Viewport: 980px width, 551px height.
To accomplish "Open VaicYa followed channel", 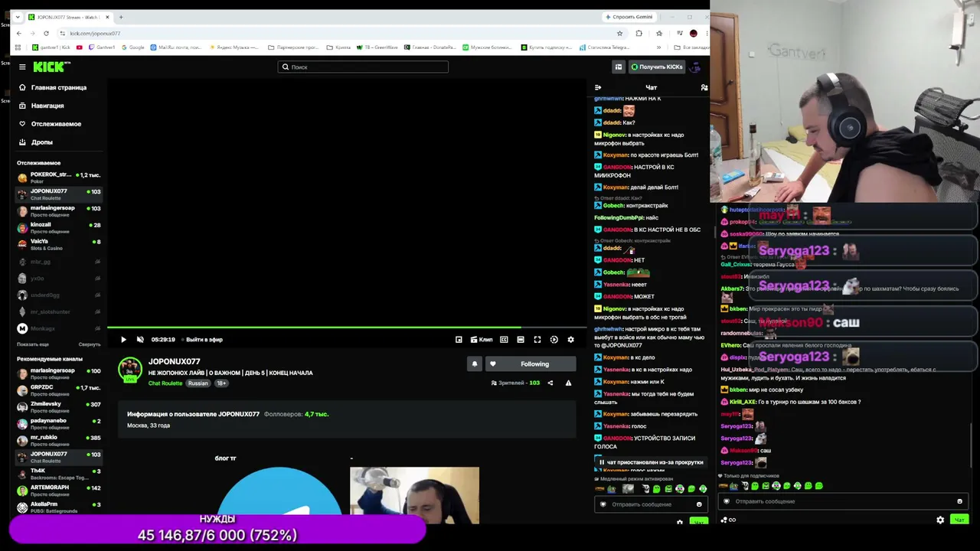I will [60, 244].
